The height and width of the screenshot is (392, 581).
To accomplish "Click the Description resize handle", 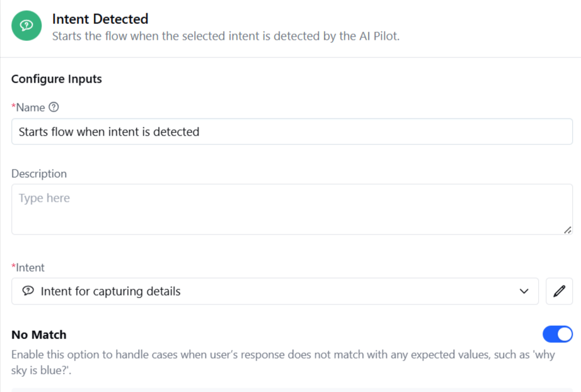I will tap(567, 231).
